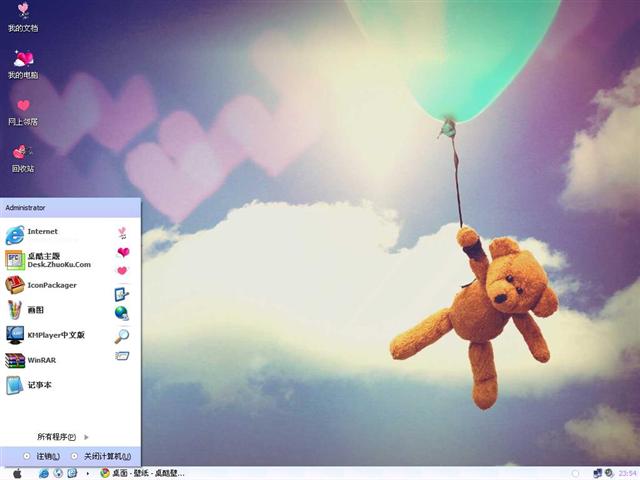Image resolution: width=640 pixels, height=480 pixels.
Task: Open the globe network icon in Start menu
Action: click(122, 312)
